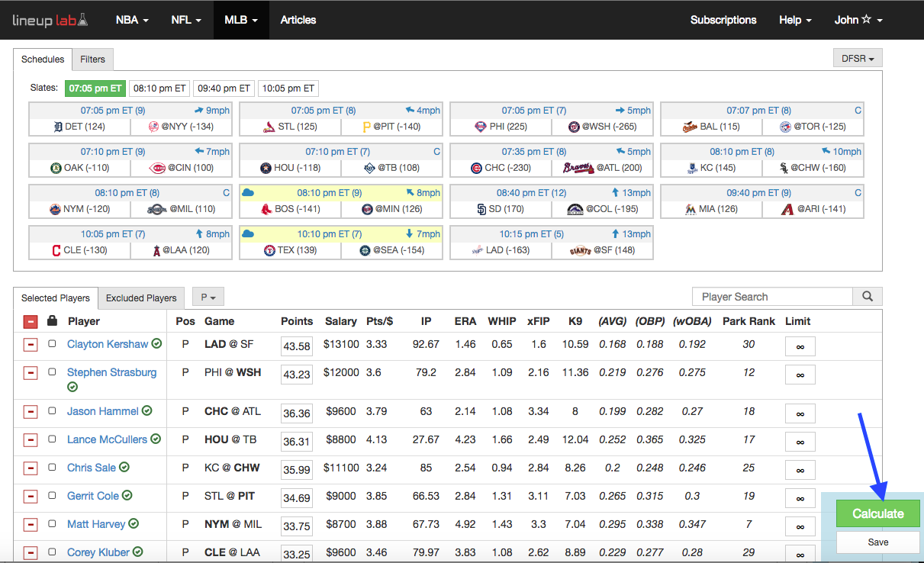Edit Clayton Kershaw's points value 43.58
The image size is (924, 563).
pos(297,346)
